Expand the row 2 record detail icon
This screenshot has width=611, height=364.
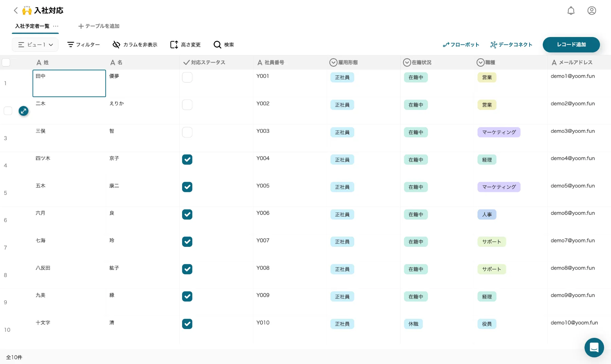pyautogui.click(x=23, y=111)
